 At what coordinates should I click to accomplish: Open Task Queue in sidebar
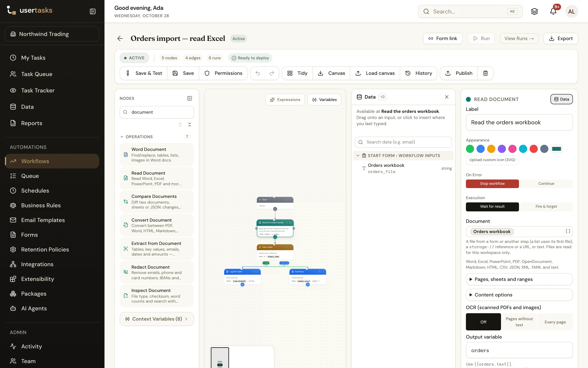[52, 74]
